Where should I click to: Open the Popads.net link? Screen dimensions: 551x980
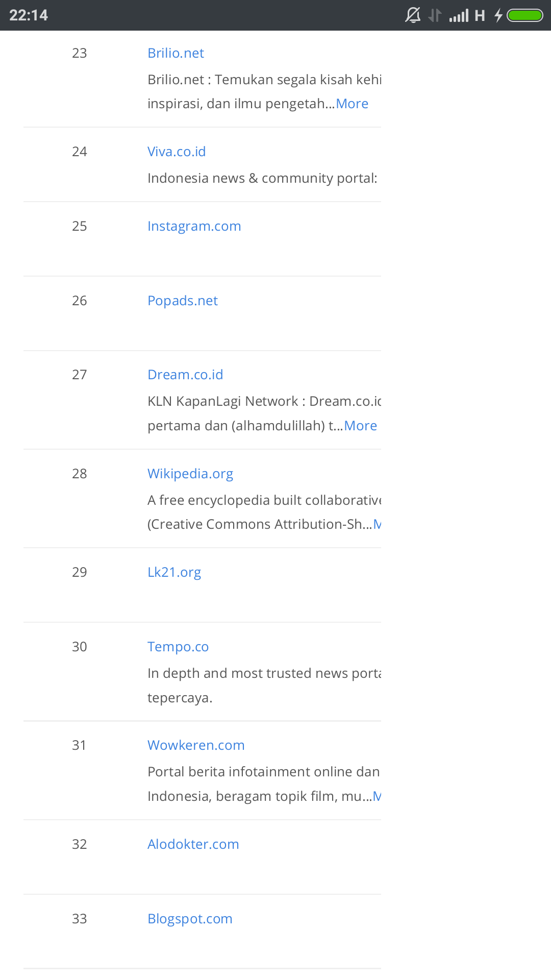(x=183, y=301)
